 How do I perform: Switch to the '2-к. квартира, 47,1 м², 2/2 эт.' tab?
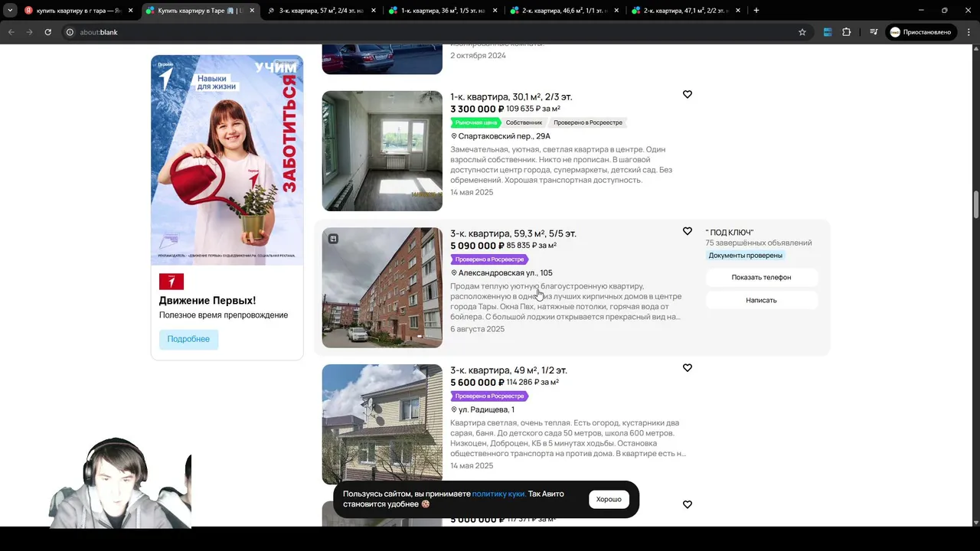tap(685, 11)
